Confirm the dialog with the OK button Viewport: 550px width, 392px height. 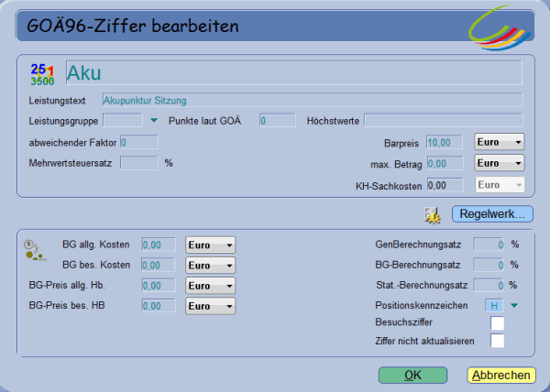[x=412, y=375]
